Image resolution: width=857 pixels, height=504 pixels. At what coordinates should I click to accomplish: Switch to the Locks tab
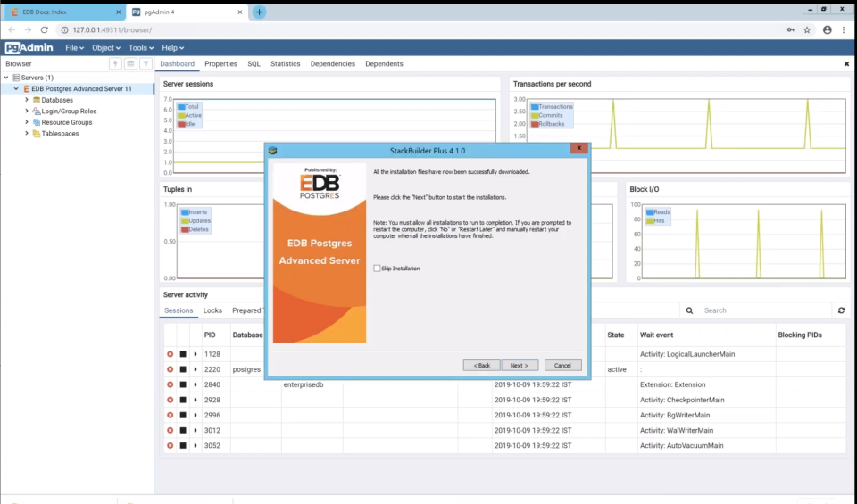point(212,310)
